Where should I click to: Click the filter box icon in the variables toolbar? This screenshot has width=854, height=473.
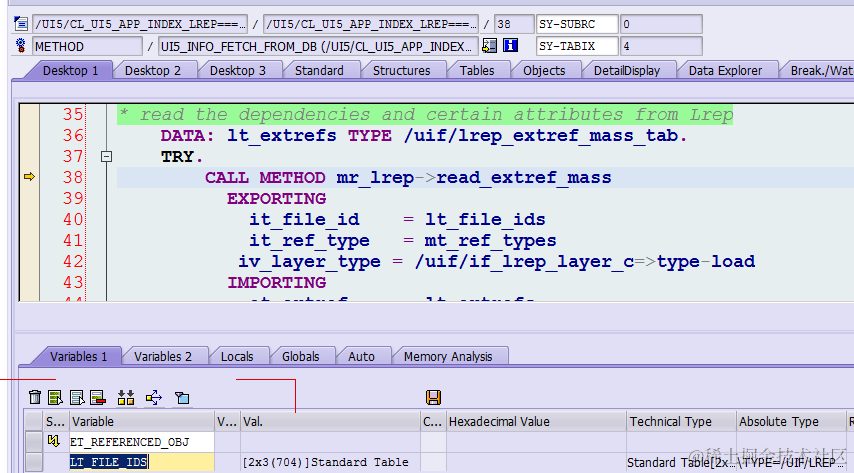[x=182, y=398]
